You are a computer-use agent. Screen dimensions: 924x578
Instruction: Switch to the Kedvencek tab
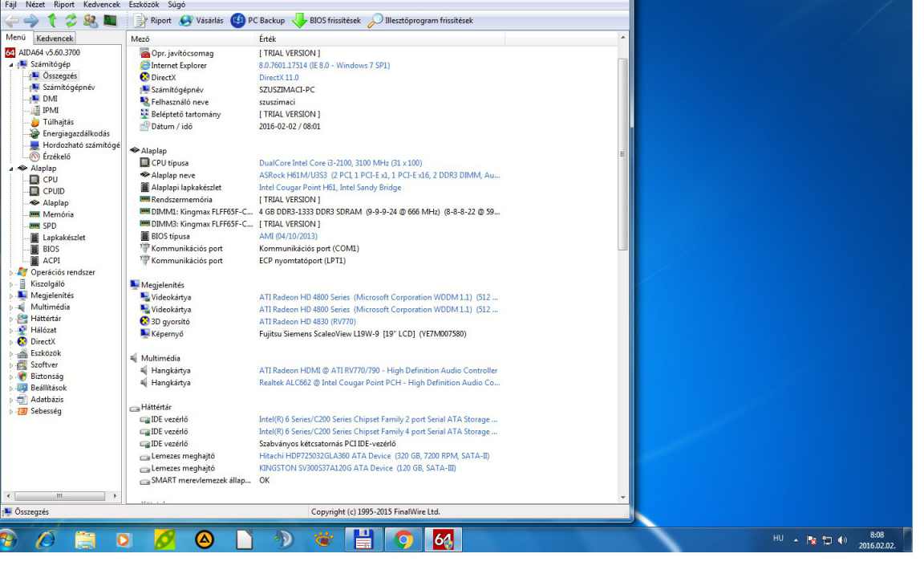coord(55,39)
